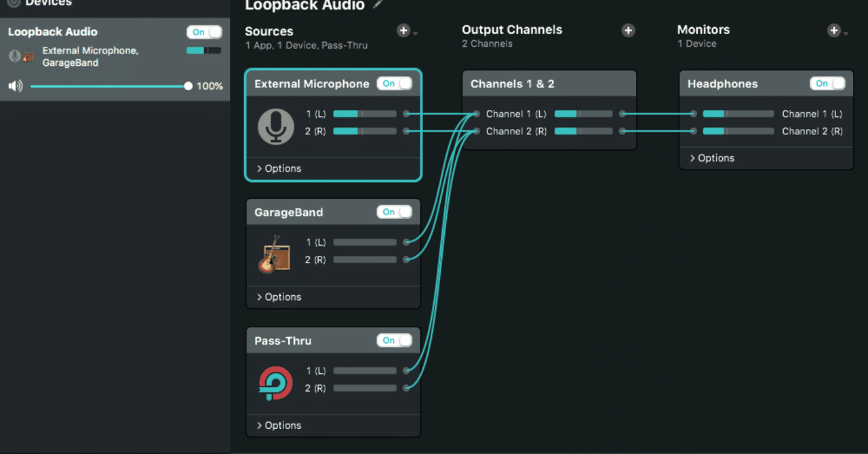Click Output Channels heading

tap(512, 30)
